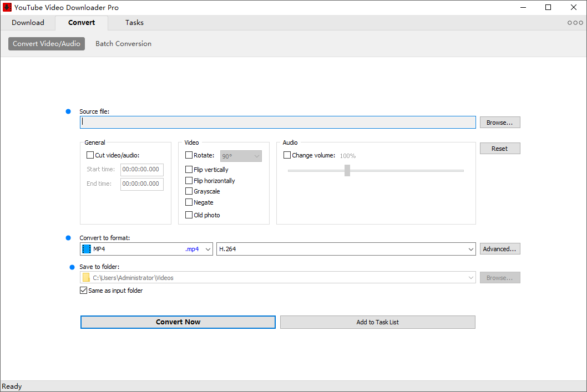Switch to the Download tab

(x=28, y=22)
